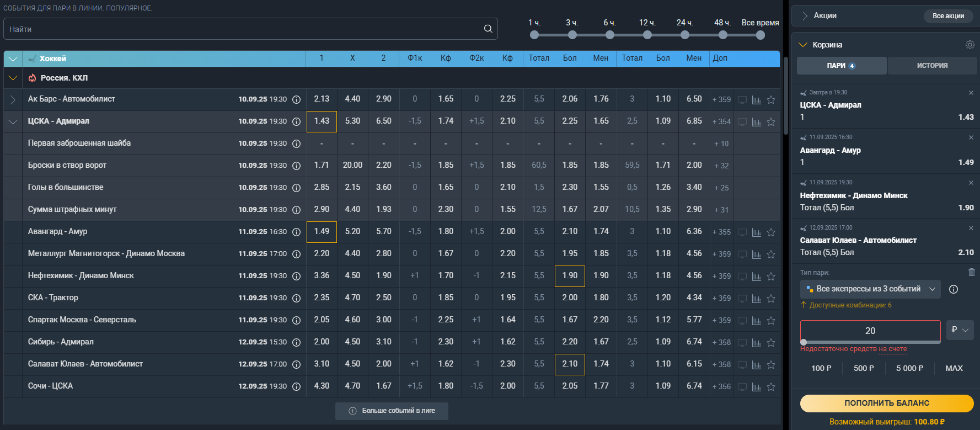
Task: Select away win 1.67 in Сочи - ЦСКА
Action: coord(383,386)
